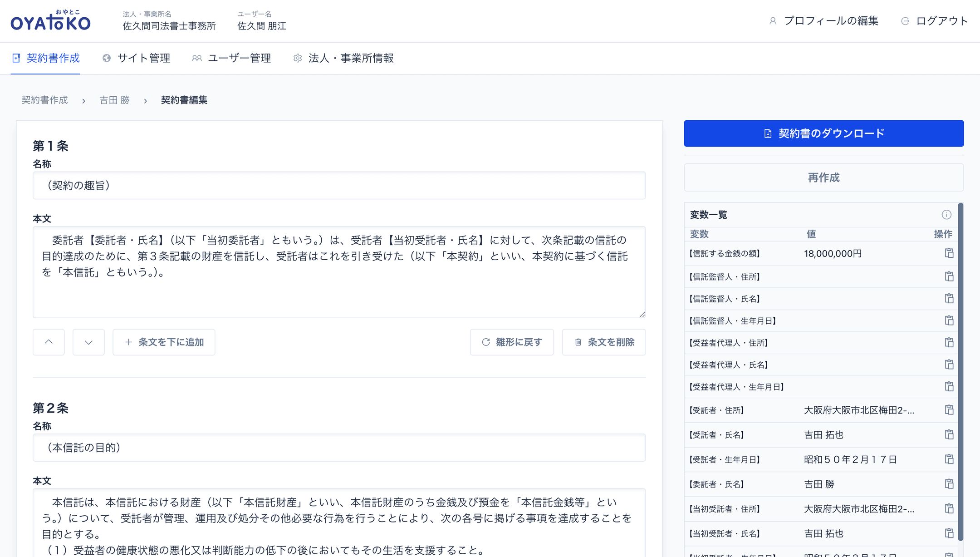The image size is (980, 557).
Task: Go to 契約書作成 in the breadcrumb
Action: (44, 100)
